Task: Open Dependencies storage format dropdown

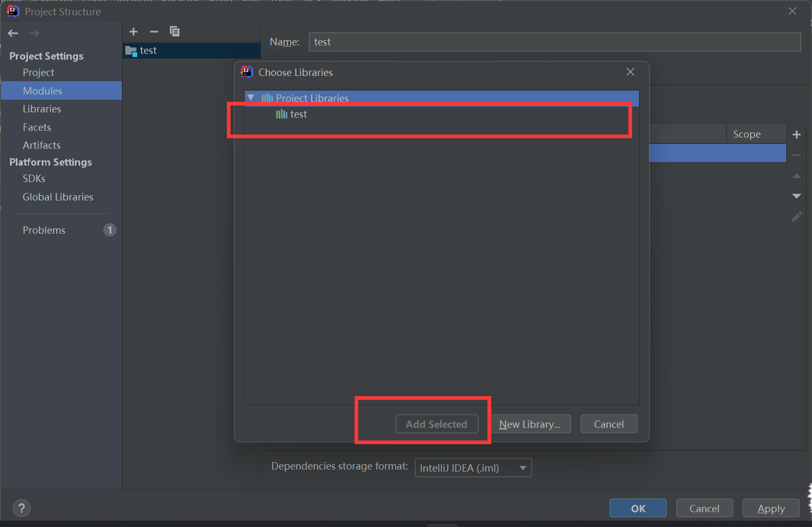Action: click(x=473, y=468)
